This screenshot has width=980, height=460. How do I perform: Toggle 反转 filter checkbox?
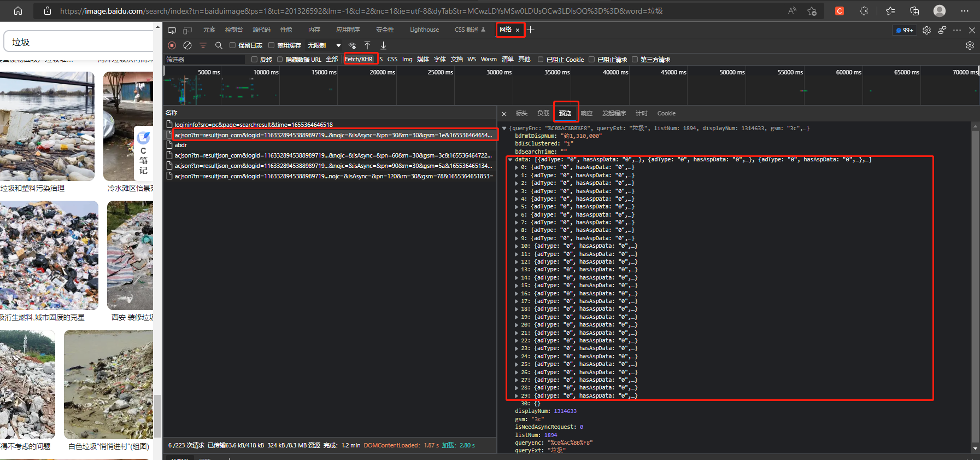[254, 60]
